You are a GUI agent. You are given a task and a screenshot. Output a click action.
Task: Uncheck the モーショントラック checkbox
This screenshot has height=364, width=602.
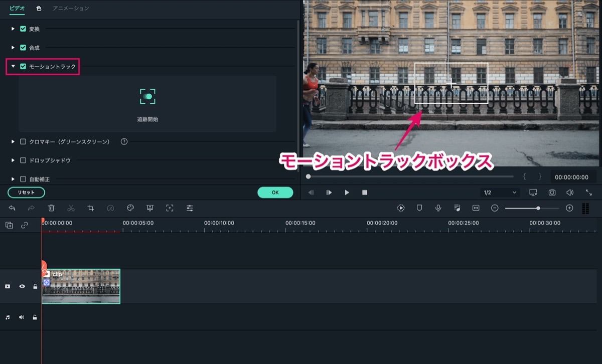pyautogui.click(x=23, y=66)
